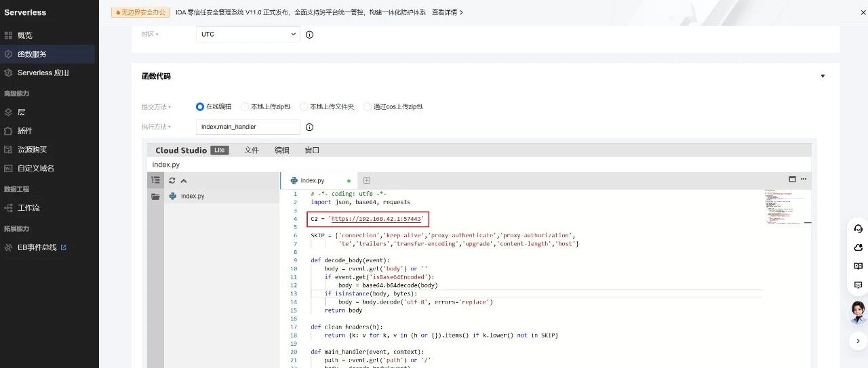Click the cloud icon in right toolbar
Image resolution: width=868 pixels, height=368 pixels.
point(858,247)
